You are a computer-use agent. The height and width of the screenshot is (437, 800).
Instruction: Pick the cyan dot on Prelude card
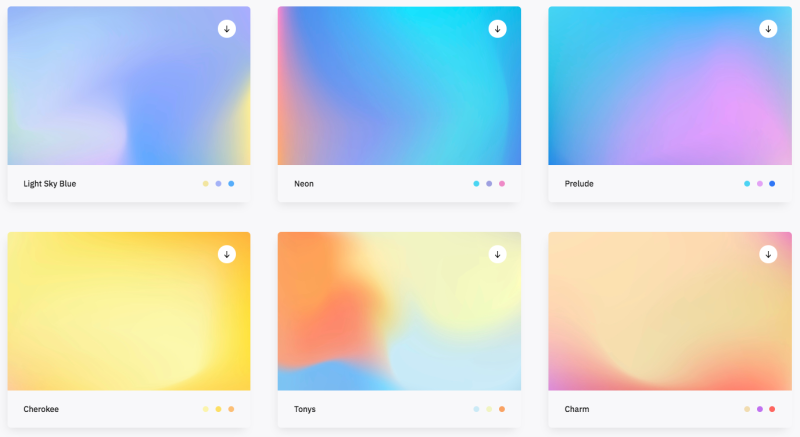point(747,184)
